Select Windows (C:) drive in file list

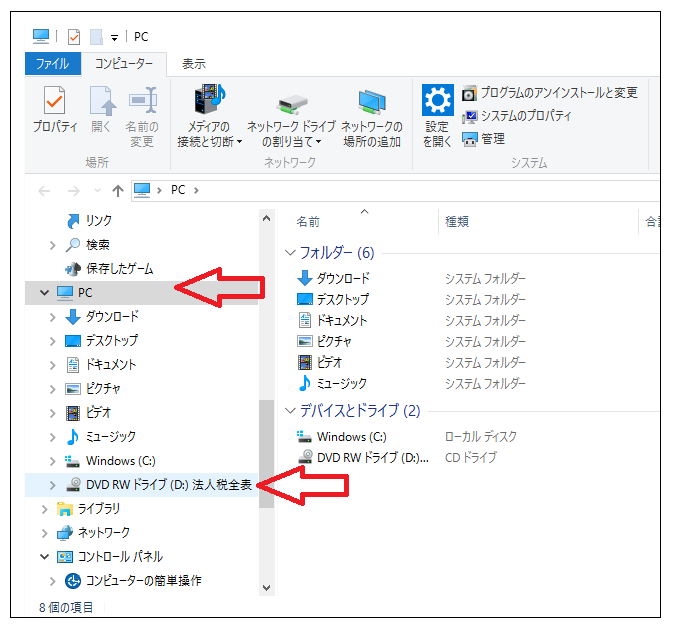(x=350, y=437)
